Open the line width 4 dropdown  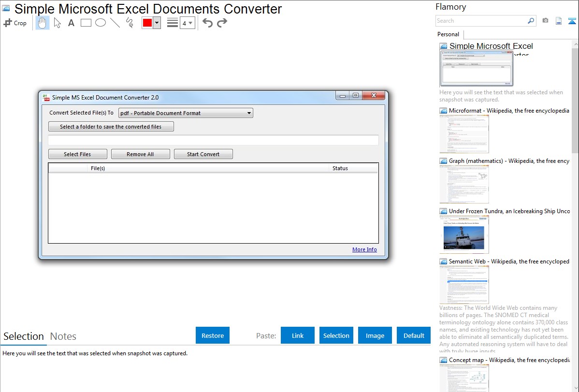(x=188, y=23)
